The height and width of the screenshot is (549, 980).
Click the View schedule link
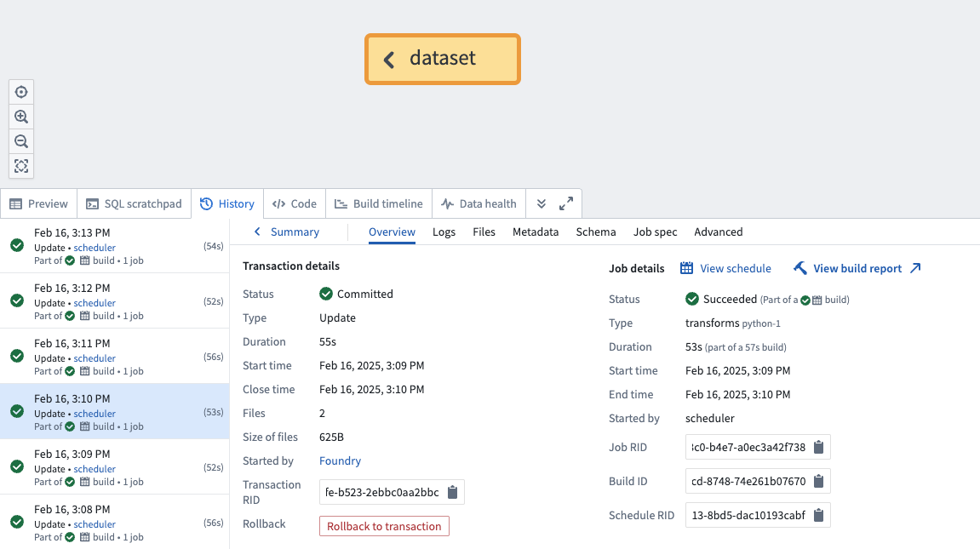click(x=726, y=268)
